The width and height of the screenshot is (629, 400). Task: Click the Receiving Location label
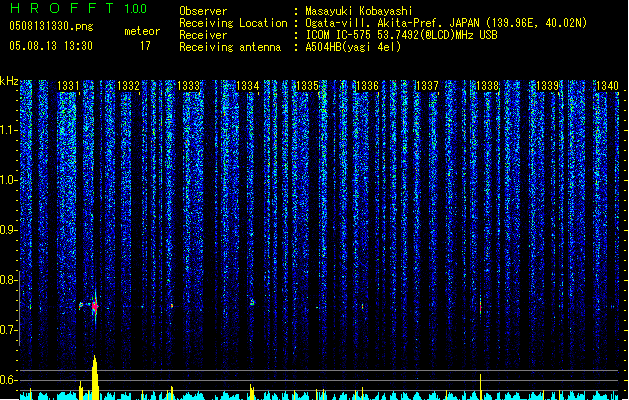(x=233, y=23)
